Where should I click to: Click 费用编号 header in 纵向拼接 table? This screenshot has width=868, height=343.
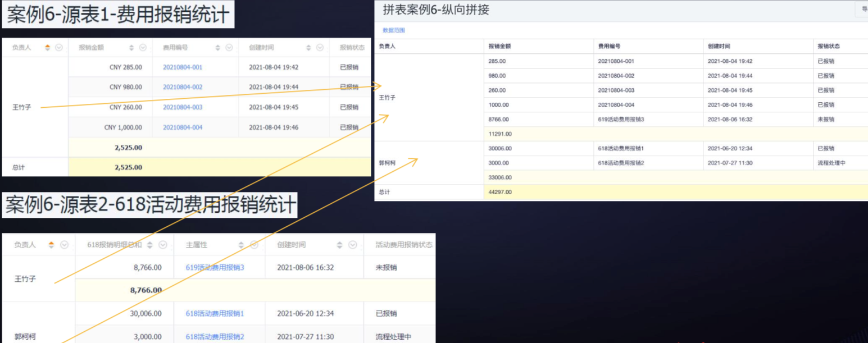pos(609,46)
